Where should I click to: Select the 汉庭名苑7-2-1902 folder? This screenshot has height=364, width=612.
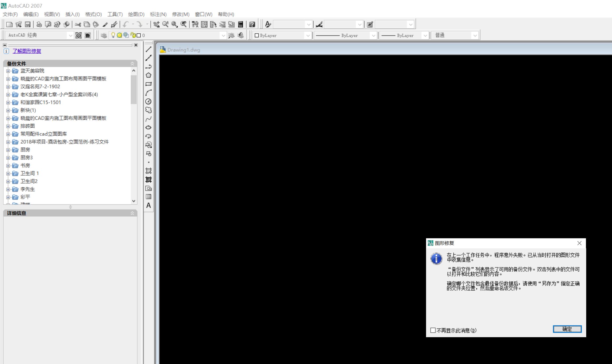coord(40,87)
